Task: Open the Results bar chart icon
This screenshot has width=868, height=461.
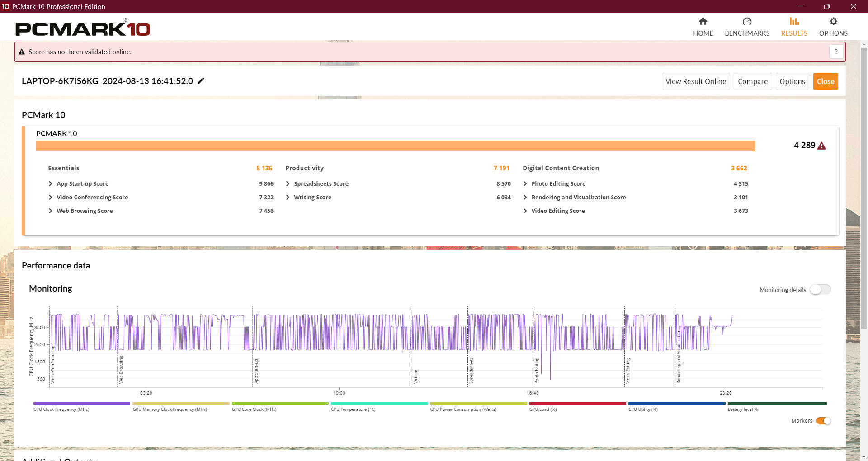Action: coord(794,21)
